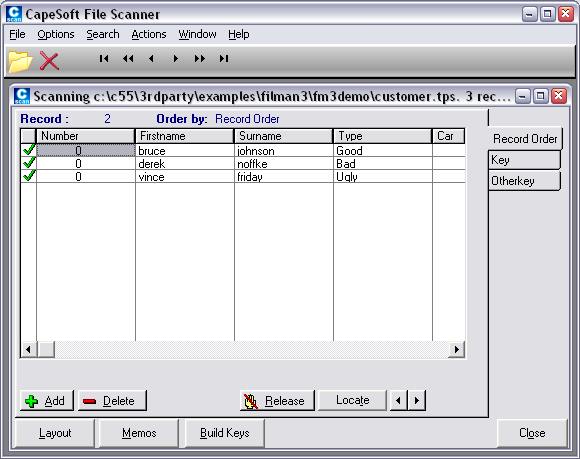Click the Firstname column header
Viewport: 580px width, 459px height.
(x=185, y=136)
